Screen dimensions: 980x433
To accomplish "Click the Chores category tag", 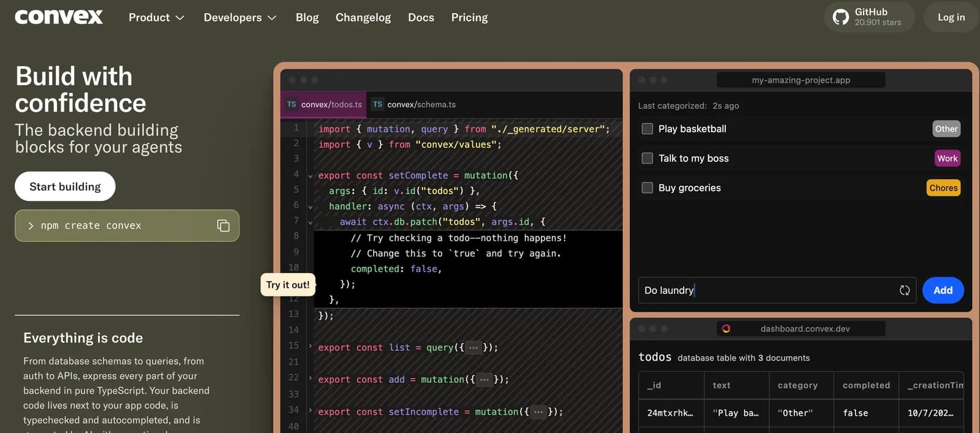I will [x=943, y=187].
